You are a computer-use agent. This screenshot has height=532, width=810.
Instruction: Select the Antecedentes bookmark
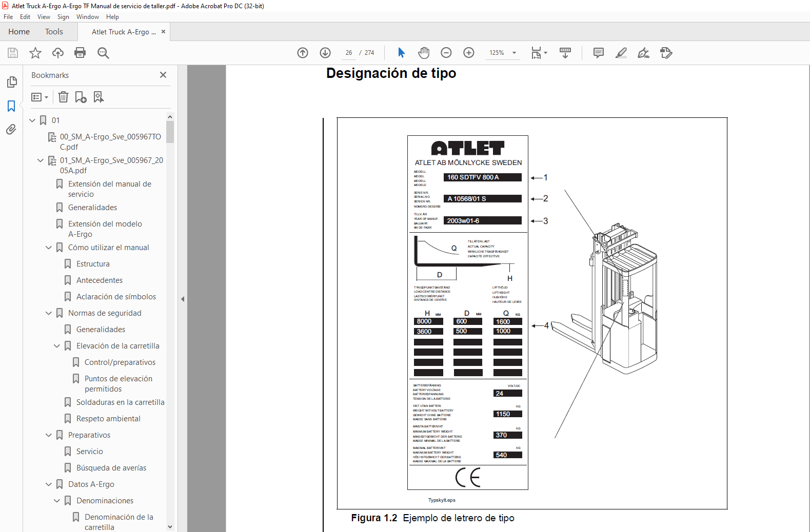click(x=100, y=280)
